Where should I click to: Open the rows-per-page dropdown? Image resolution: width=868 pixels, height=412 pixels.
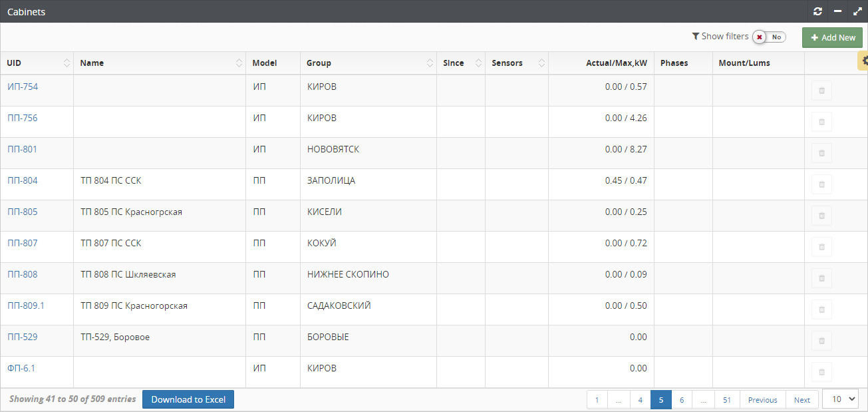coord(840,399)
